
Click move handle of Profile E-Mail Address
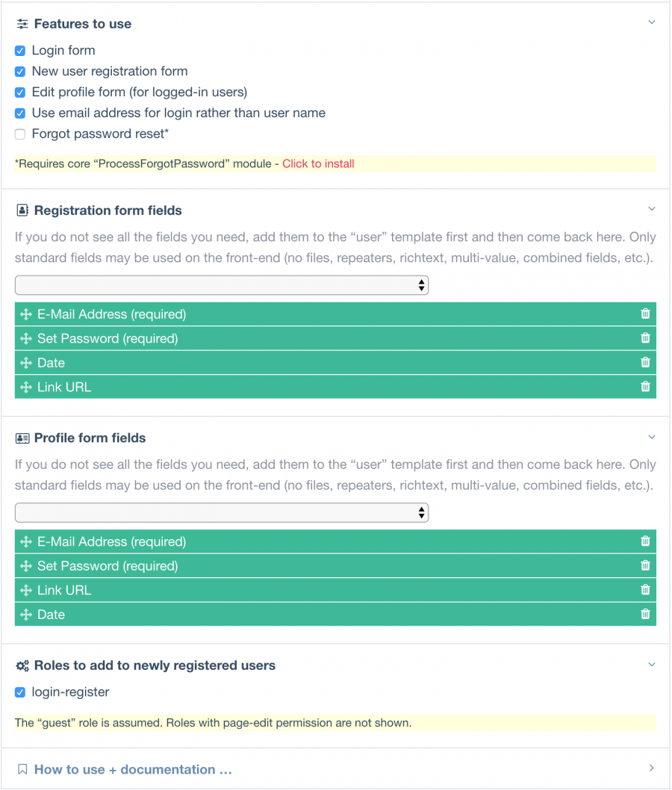[x=25, y=541]
